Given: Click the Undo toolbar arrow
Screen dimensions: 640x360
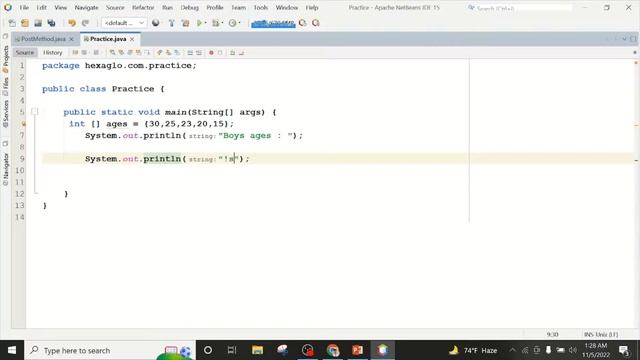Looking at the screenshot, I should coord(72,23).
